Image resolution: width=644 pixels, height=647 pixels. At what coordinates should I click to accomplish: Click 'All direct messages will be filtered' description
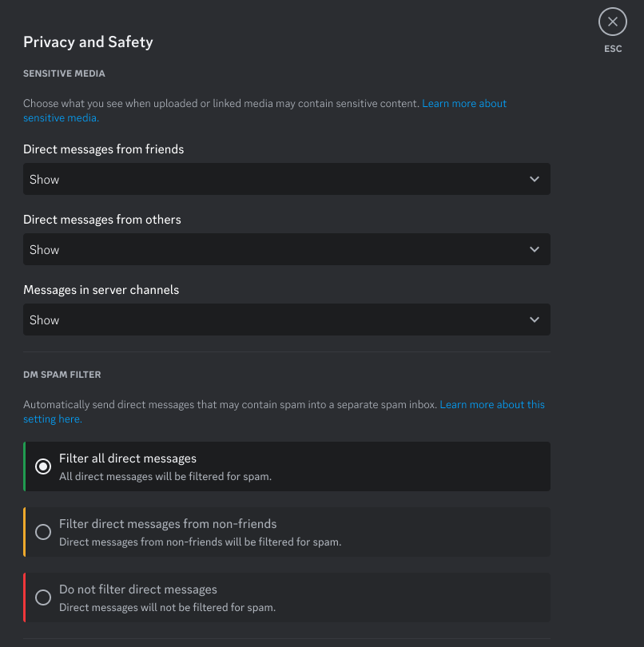pos(165,477)
